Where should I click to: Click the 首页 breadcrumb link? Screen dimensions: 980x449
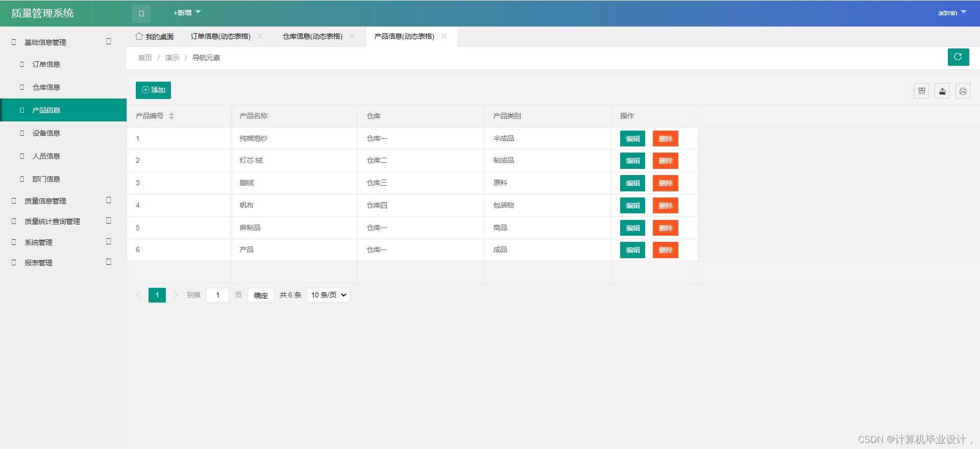coord(145,58)
